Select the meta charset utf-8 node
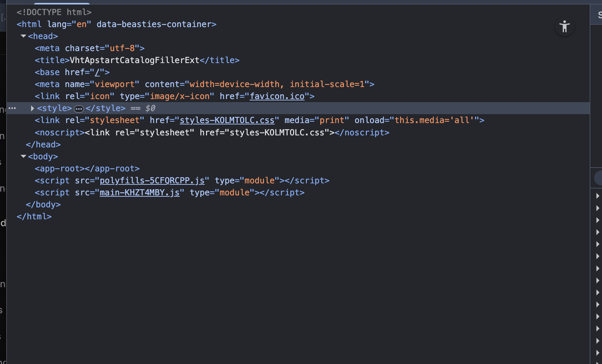 click(x=89, y=48)
